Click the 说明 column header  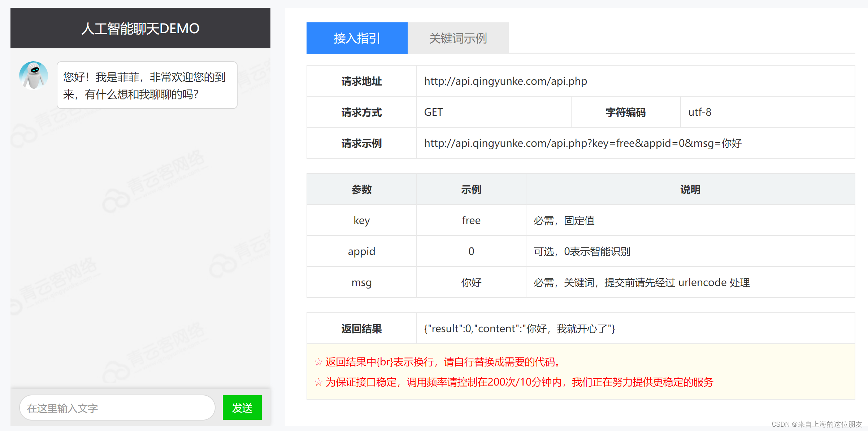pos(690,189)
